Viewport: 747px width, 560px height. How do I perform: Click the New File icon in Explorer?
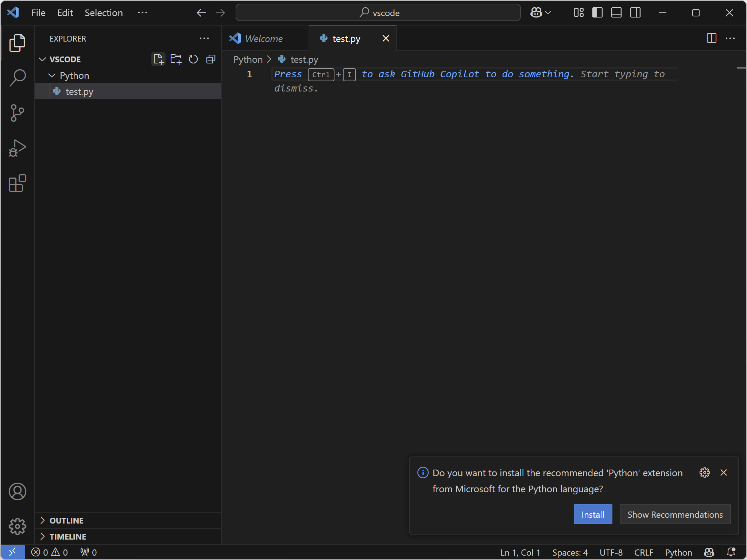(158, 59)
